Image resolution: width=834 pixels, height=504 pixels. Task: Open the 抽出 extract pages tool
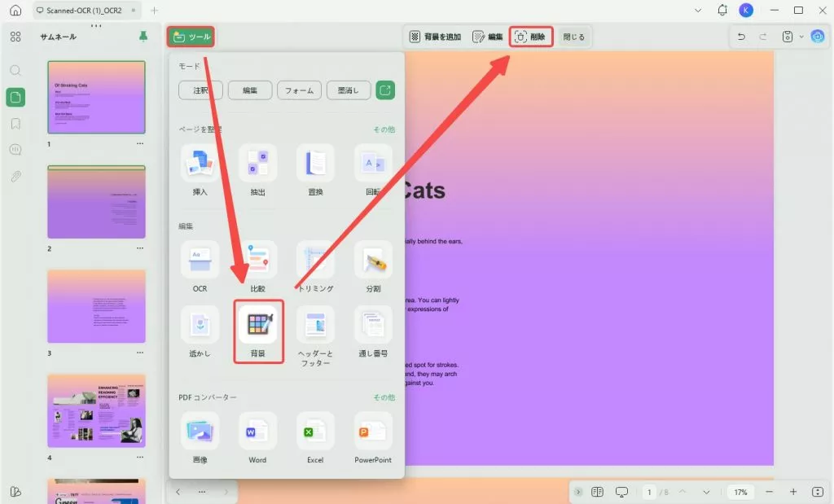click(x=257, y=170)
